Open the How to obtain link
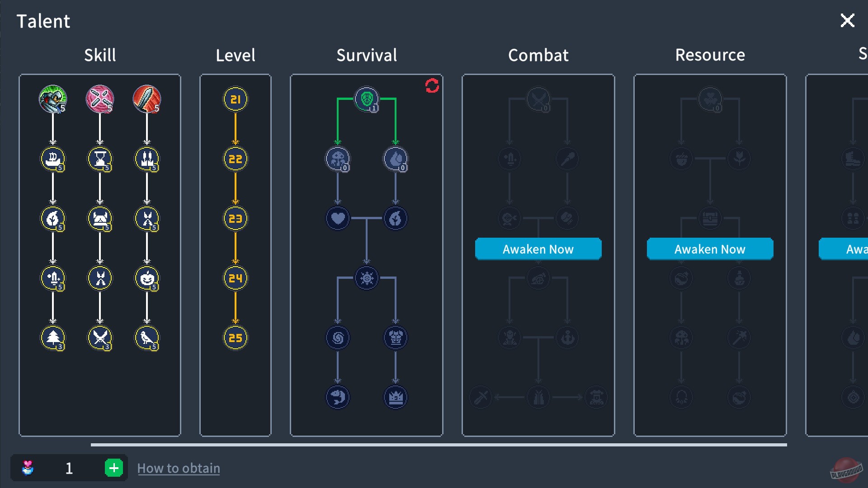Viewport: 868px width, 488px height. point(179,468)
